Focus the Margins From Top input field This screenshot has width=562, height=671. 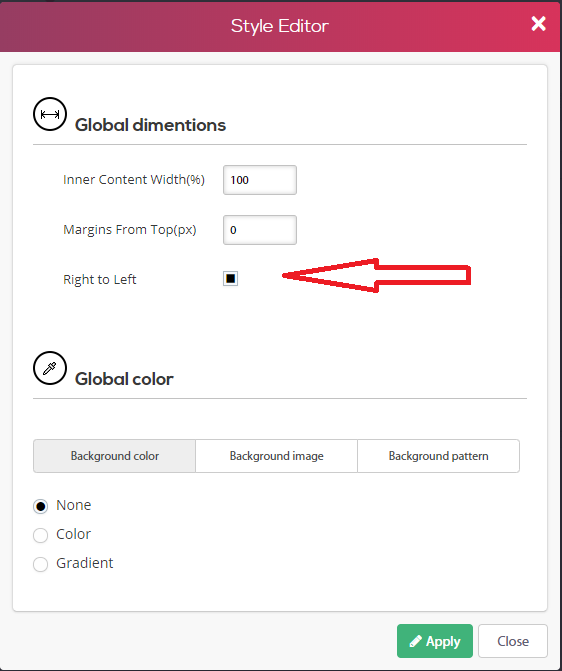click(x=260, y=230)
